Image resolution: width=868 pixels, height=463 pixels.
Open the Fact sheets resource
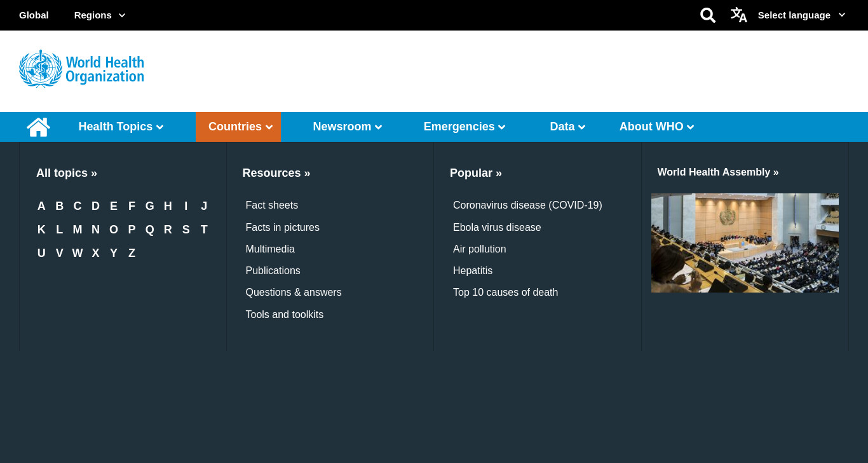[272, 205]
